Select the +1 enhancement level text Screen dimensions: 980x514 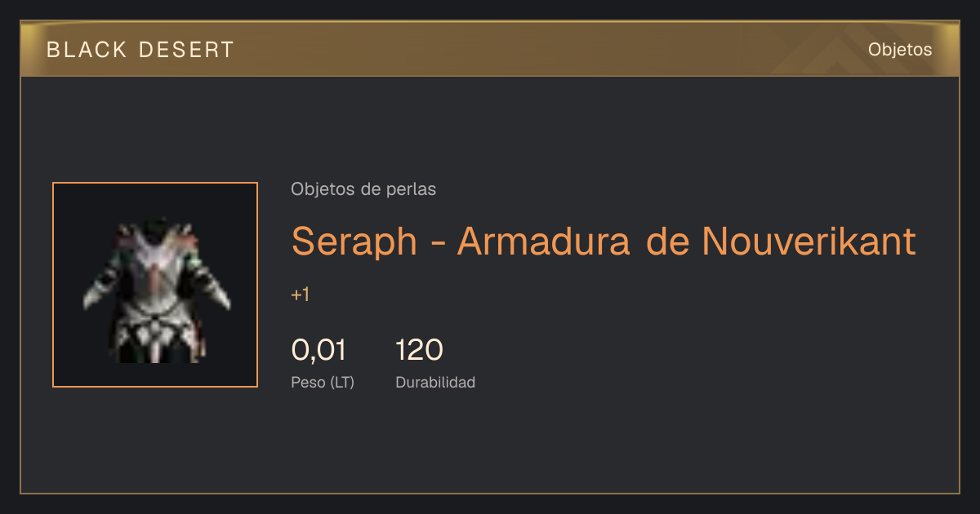point(300,295)
